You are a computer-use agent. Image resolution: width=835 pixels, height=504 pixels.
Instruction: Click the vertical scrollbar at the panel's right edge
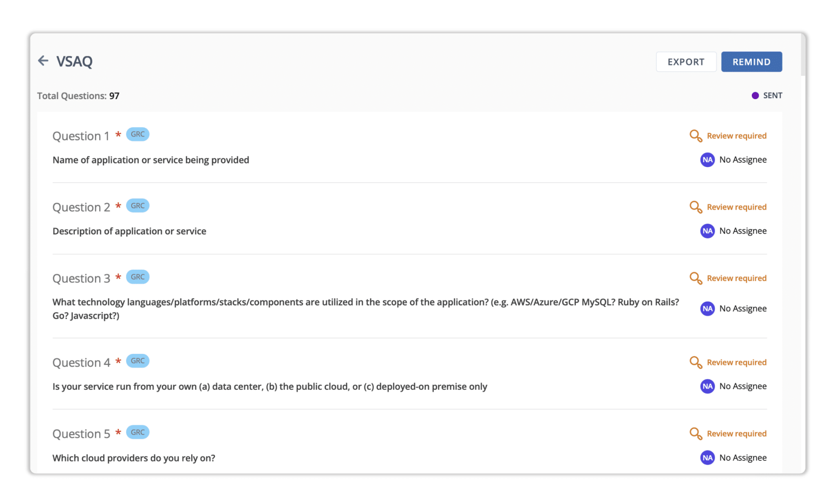(x=803, y=55)
